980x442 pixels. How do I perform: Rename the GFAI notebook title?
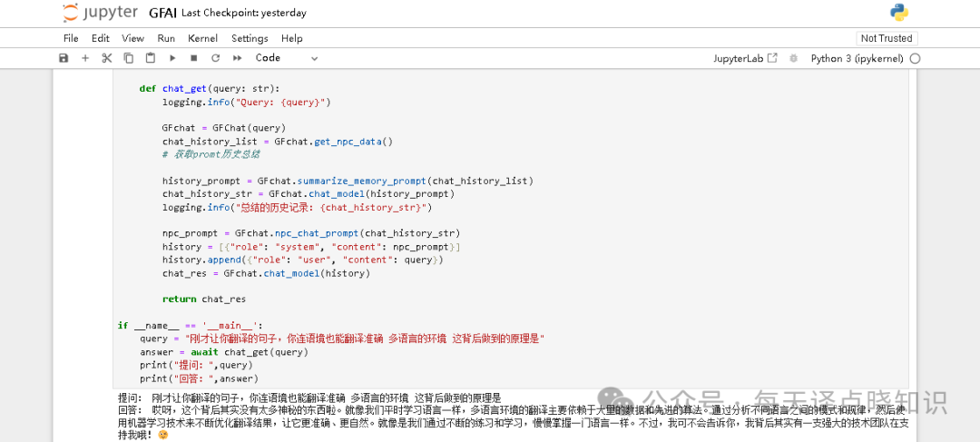pos(162,13)
